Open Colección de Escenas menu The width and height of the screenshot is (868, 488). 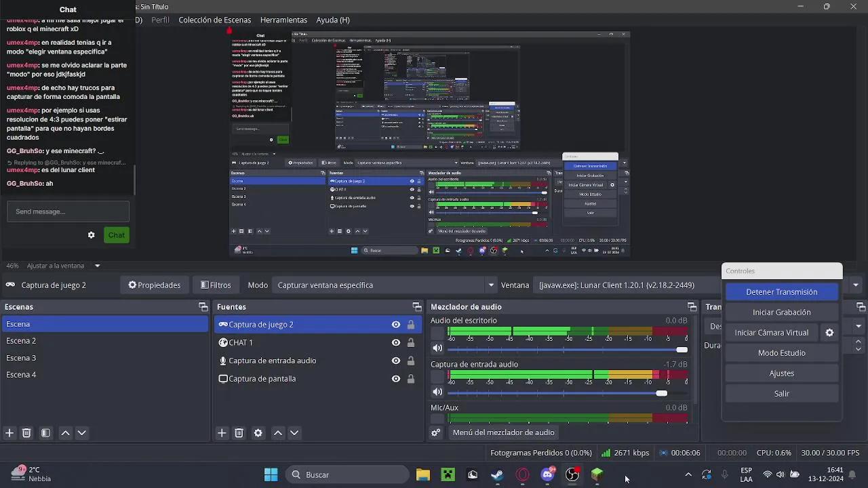pyautogui.click(x=214, y=20)
